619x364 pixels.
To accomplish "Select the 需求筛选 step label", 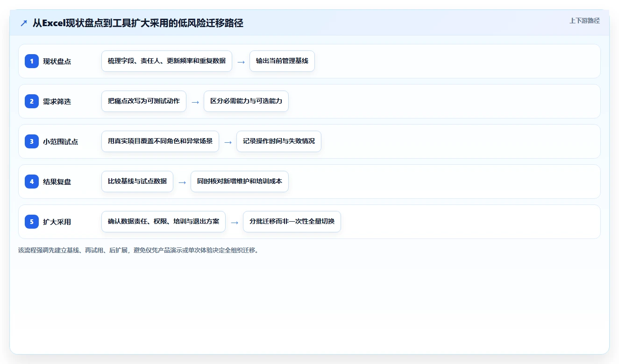I will tap(57, 101).
